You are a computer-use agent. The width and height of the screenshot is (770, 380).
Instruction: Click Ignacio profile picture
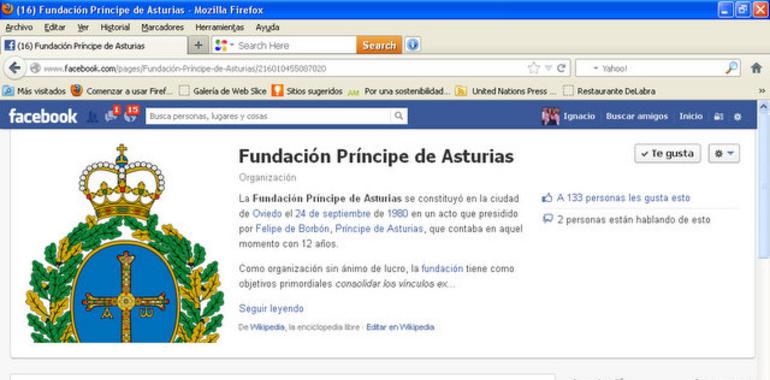[550, 116]
